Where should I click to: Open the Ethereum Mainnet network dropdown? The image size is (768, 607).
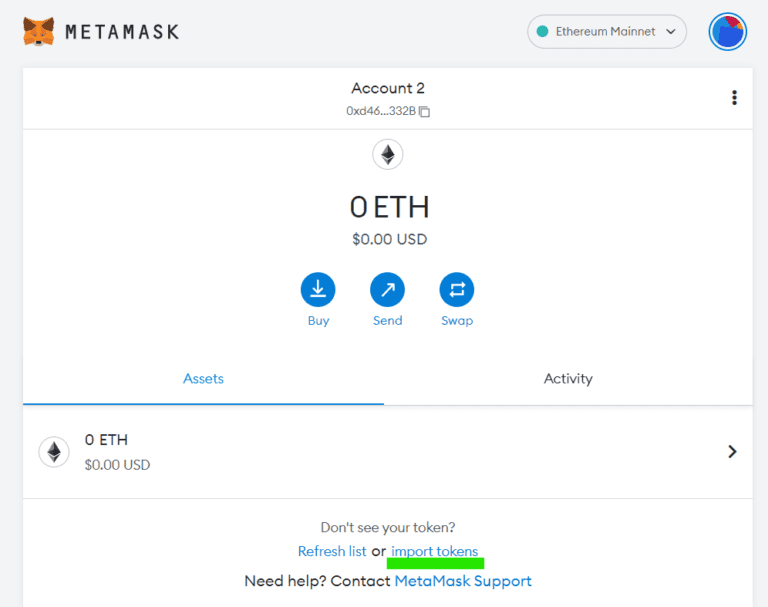[x=606, y=31]
